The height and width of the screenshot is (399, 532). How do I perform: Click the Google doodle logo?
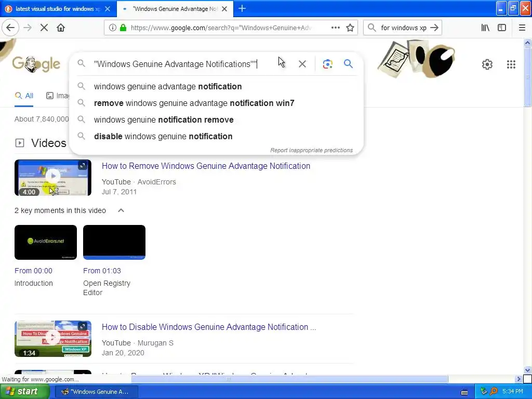click(x=36, y=64)
